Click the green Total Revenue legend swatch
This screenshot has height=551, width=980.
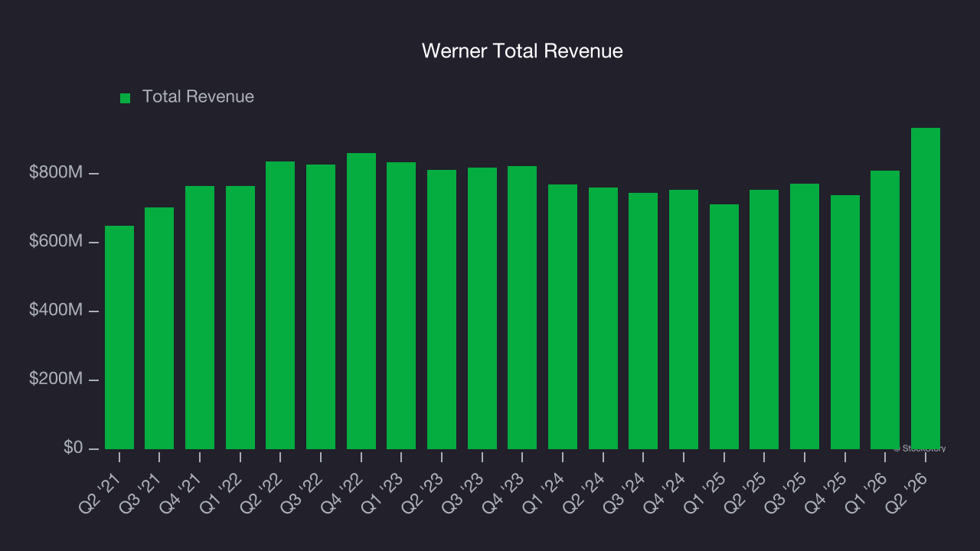(x=126, y=98)
